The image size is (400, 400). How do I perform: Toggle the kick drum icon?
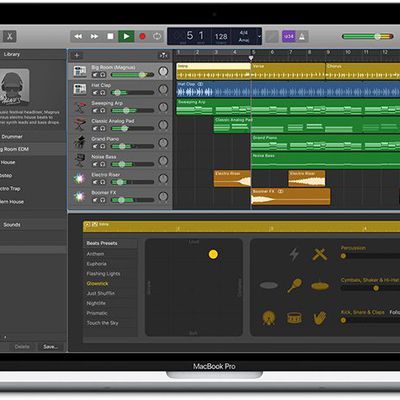[269, 317]
